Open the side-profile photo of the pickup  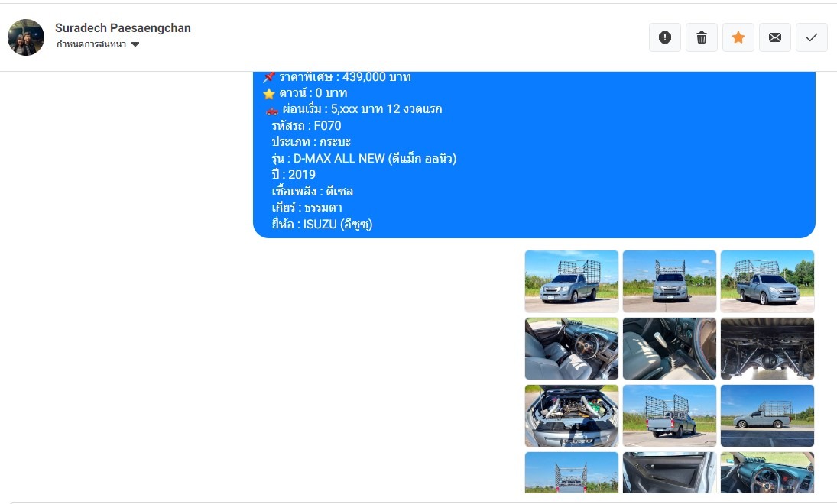767,415
